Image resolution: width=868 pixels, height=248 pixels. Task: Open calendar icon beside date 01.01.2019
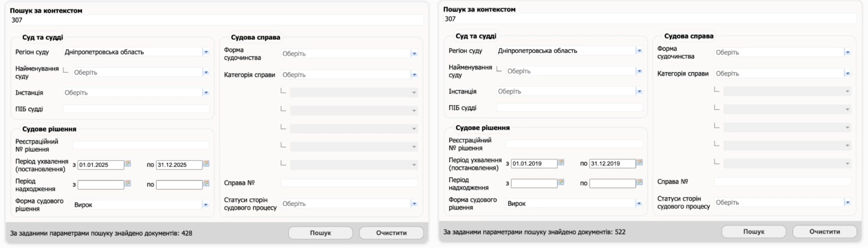click(x=561, y=163)
